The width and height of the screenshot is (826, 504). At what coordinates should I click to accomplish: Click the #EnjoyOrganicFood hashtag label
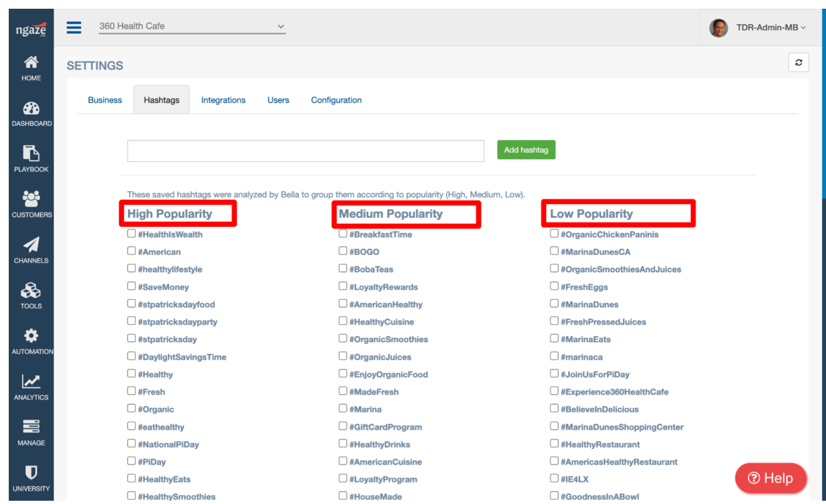[x=389, y=374]
